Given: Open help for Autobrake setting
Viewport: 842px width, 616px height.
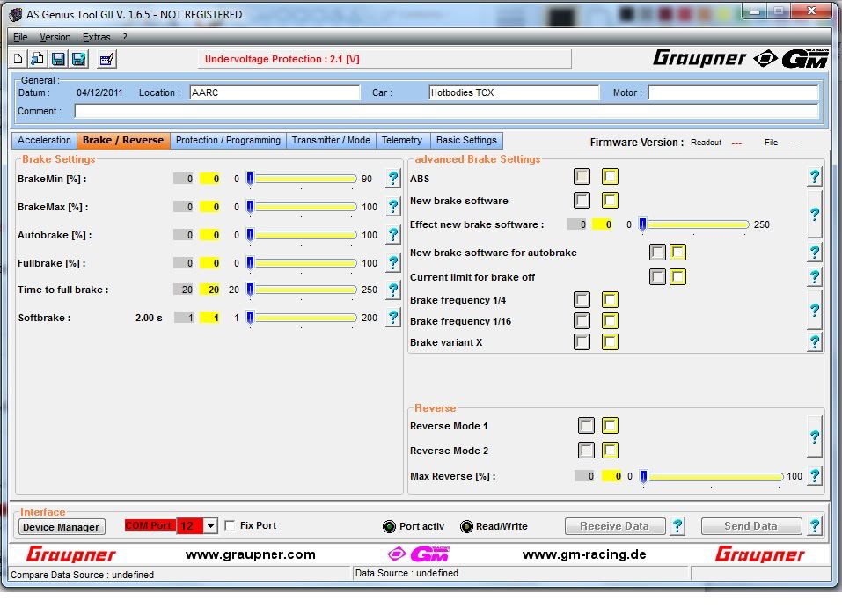Looking at the screenshot, I should pyautogui.click(x=393, y=235).
